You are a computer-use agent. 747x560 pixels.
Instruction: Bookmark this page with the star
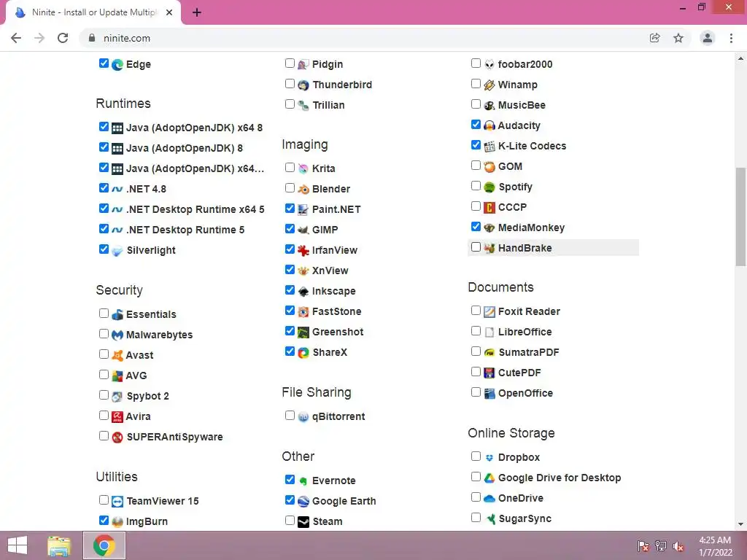click(x=678, y=38)
